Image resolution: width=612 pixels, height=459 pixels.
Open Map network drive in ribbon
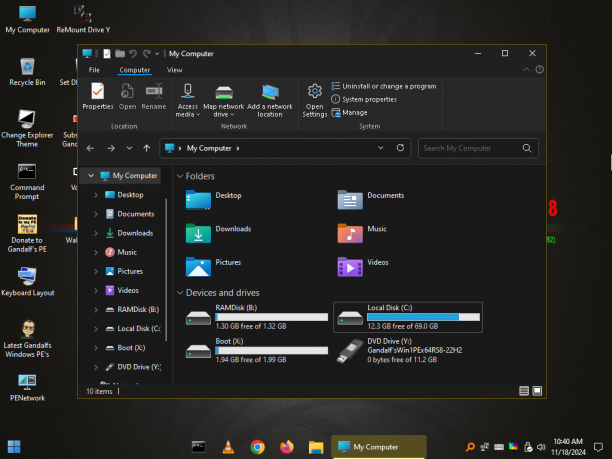pyautogui.click(x=224, y=100)
